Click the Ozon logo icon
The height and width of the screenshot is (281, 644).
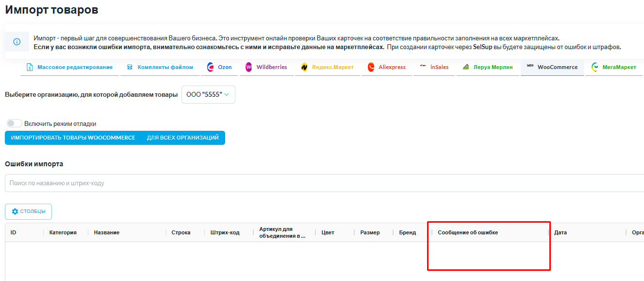[211, 67]
